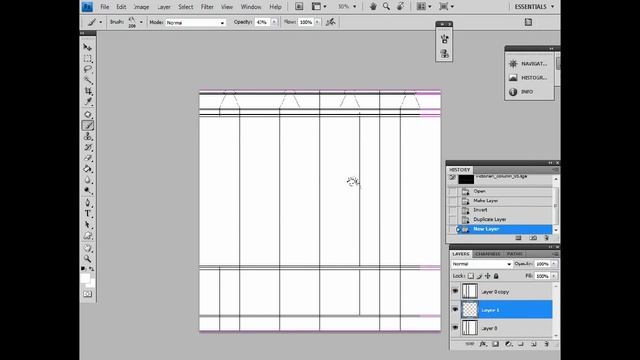The height and width of the screenshot is (360, 640).
Task: Toggle Quick Mask mode
Action: (87, 294)
